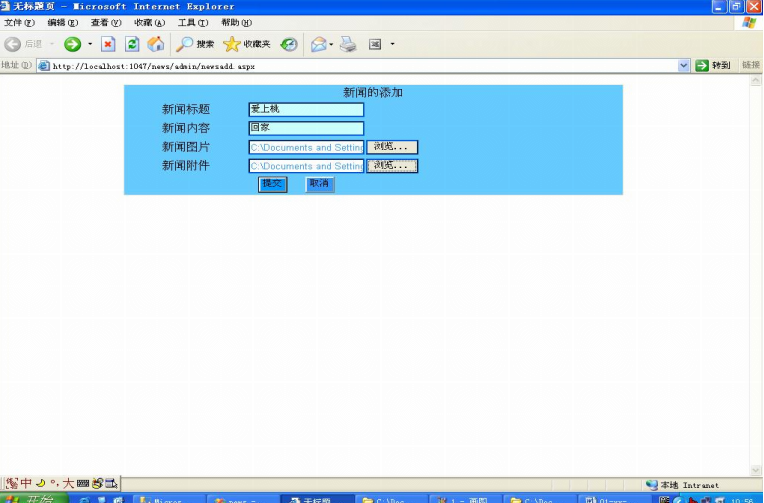The height and width of the screenshot is (503, 764).
Task: Stop page loading with red X icon
Action: coord(108,44)
